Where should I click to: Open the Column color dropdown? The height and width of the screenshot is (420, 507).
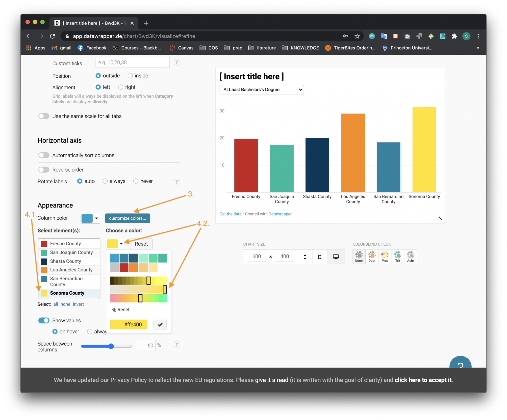90,218
